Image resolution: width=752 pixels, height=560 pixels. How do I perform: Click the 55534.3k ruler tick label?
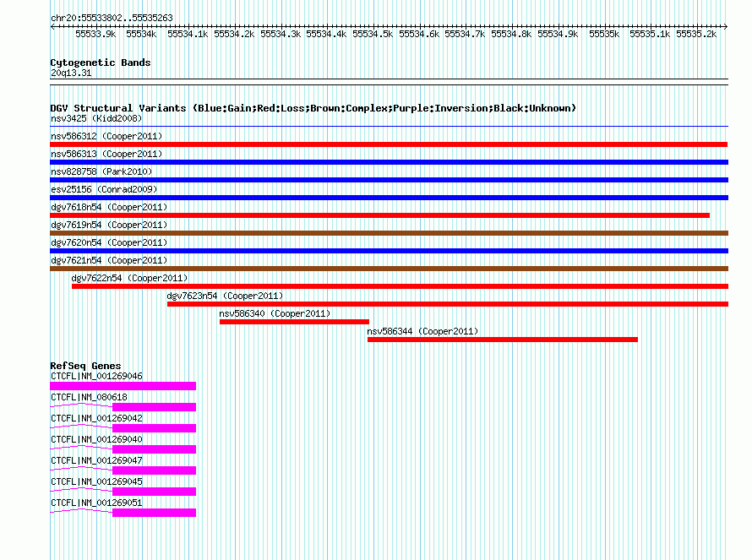281,34
